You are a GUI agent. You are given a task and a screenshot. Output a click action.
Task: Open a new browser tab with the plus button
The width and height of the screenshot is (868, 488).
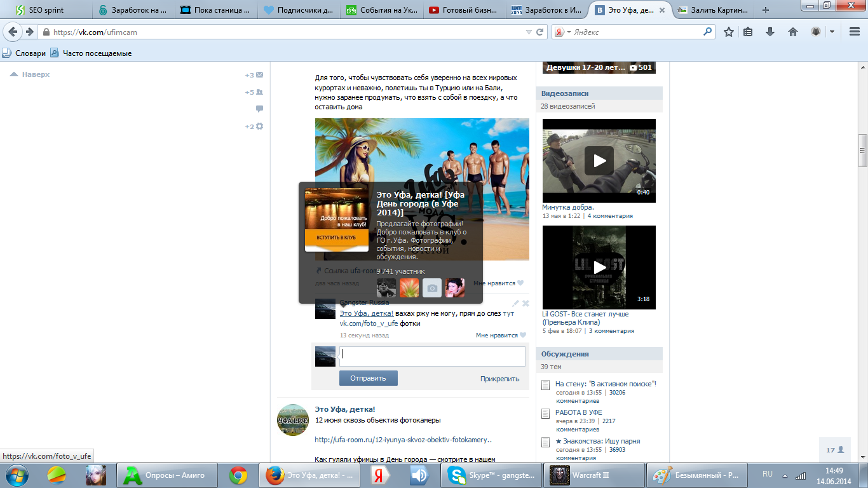(x=765, y=10)
